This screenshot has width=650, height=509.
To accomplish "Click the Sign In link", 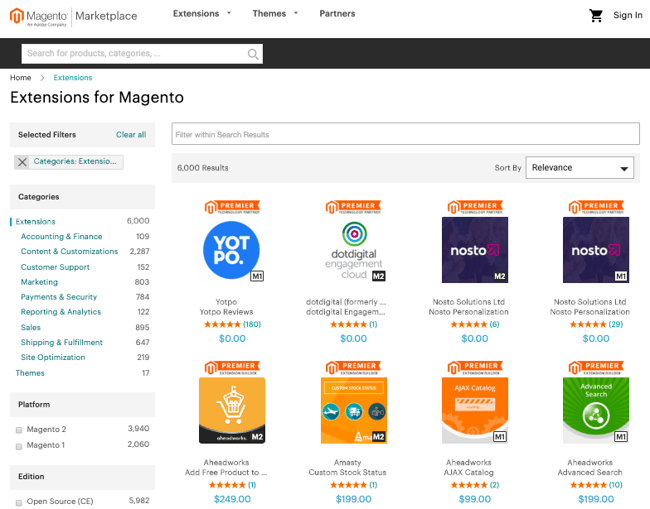I will pos(627,15).
